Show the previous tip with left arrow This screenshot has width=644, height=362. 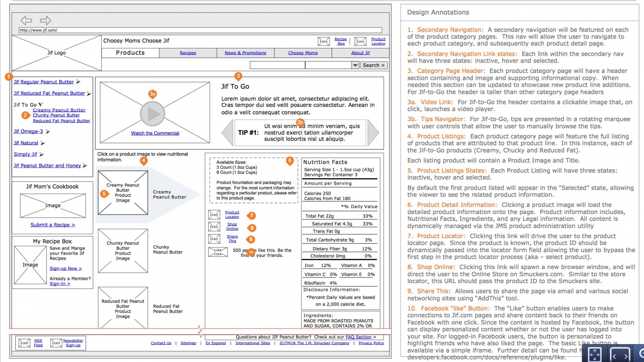(x=227, y=133)
